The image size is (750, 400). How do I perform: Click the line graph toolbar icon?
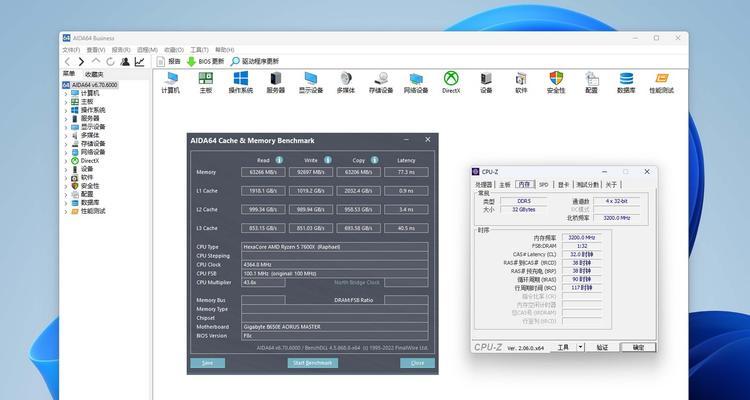pyautogui.click(x=139, y=62)
